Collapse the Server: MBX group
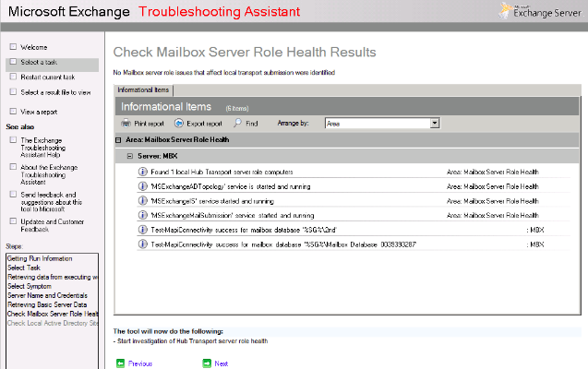This screenshot has width=588, height=369. pos(130,156)
